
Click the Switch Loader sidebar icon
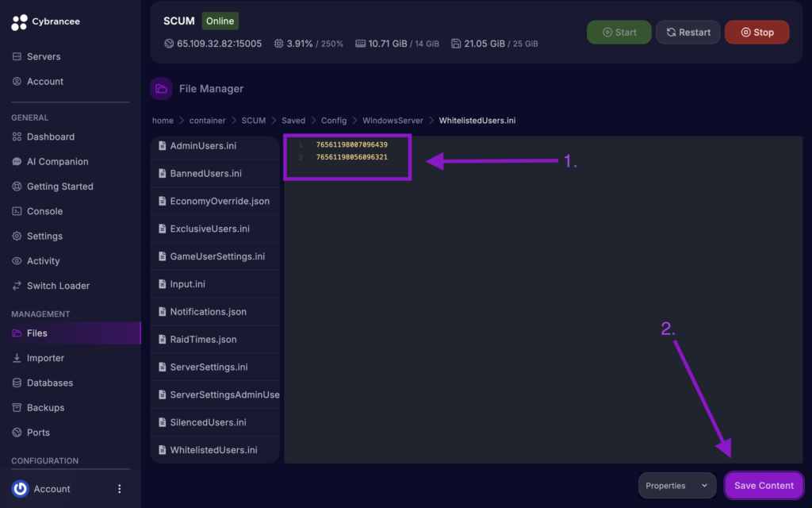(x=17, y=286)
